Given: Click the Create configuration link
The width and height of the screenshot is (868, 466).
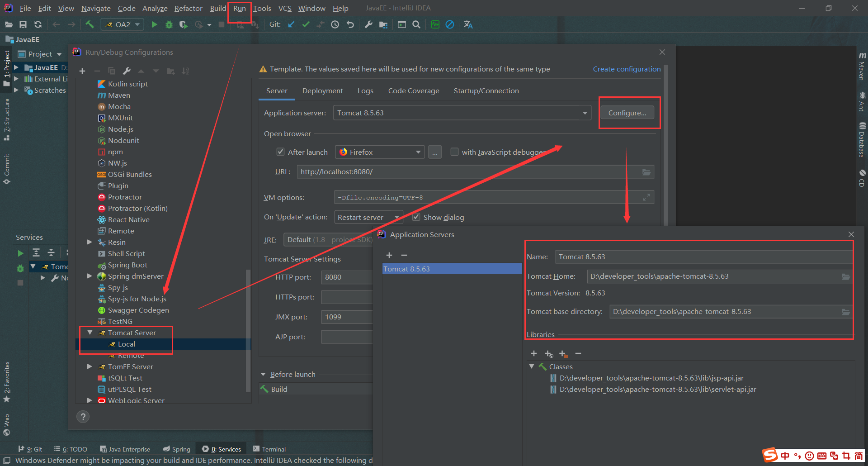Looking at the screenshot, I should [x=627, y=69].
